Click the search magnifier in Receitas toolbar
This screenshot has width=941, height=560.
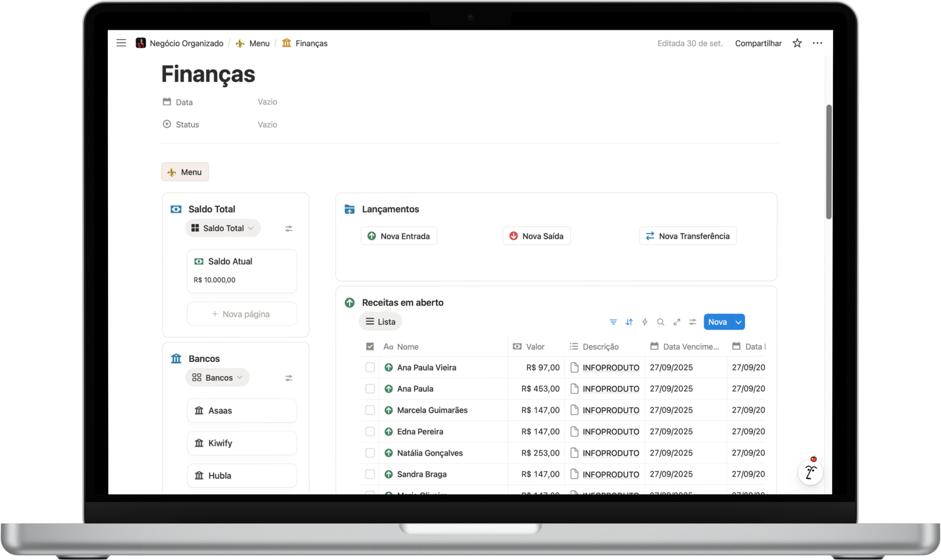(661, 322)
